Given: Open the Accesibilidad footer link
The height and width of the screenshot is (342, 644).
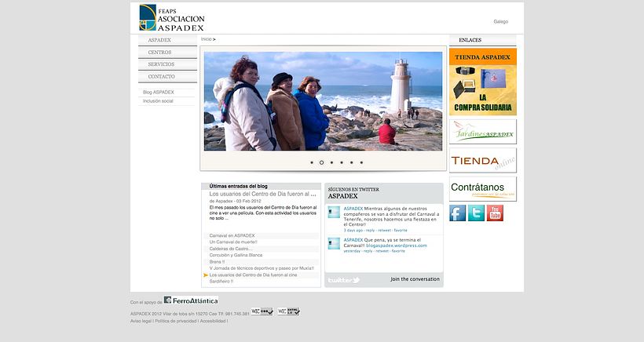Looking at the screenshot, I should 213,321.
